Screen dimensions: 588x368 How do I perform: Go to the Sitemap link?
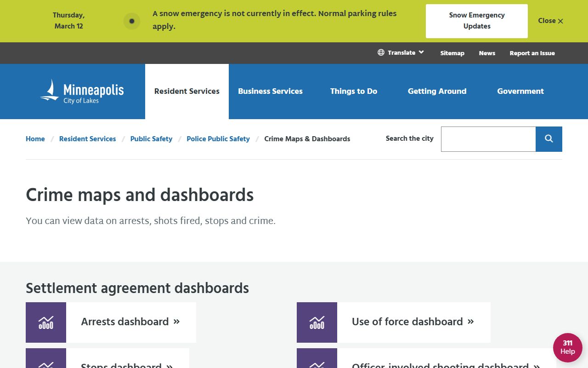pyautogui.click(x=452, y=53)
